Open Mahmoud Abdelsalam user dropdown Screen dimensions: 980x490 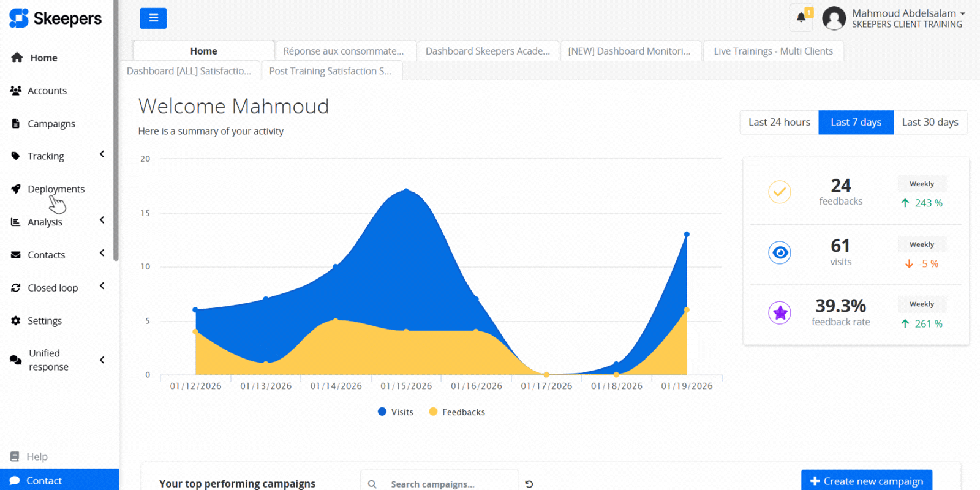908,18
